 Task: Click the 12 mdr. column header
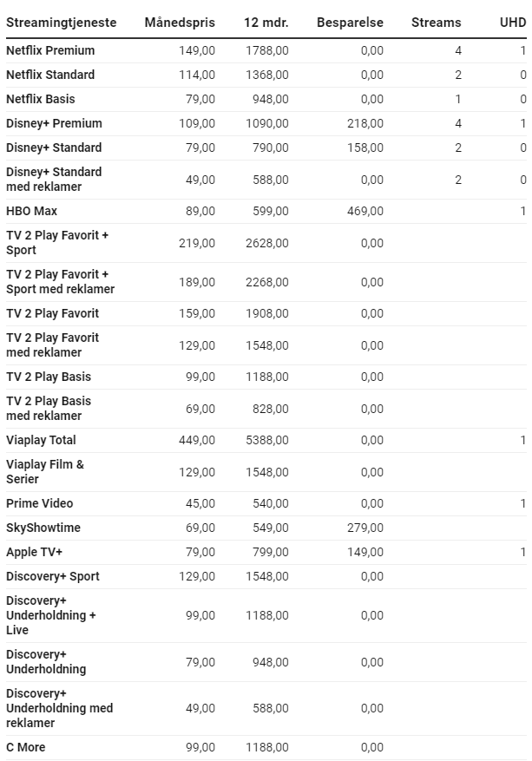point(266,23)
